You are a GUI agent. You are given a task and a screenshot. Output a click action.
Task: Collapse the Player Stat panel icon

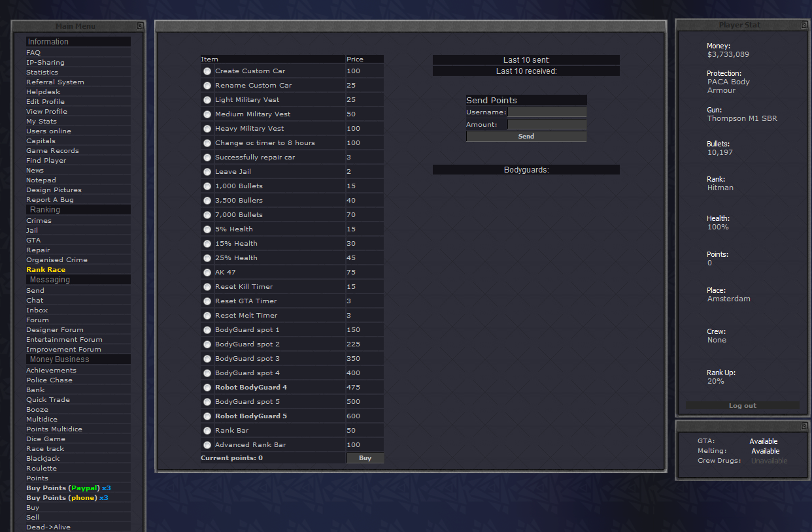[804, 25]
